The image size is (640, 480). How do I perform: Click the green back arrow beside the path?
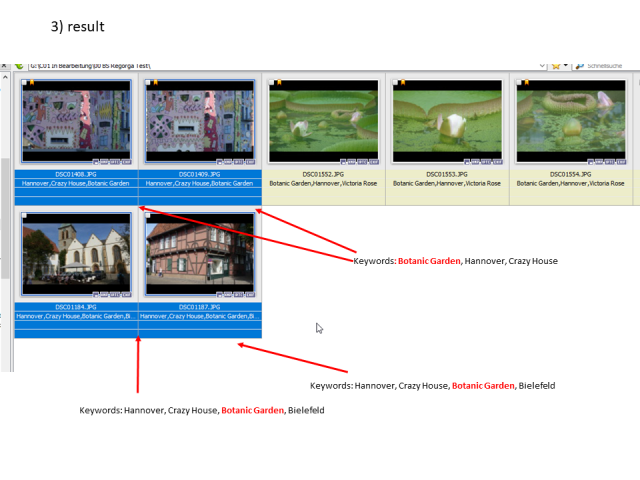(19, 65)
